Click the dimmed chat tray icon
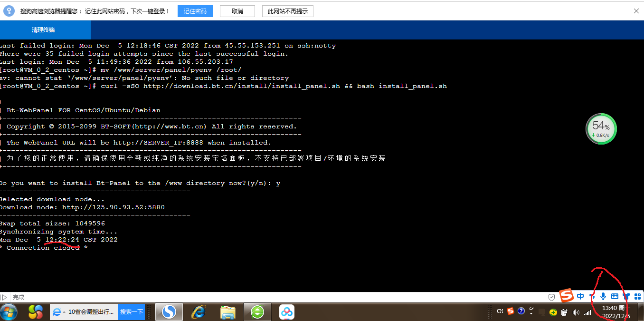 [x=542, y=312]
